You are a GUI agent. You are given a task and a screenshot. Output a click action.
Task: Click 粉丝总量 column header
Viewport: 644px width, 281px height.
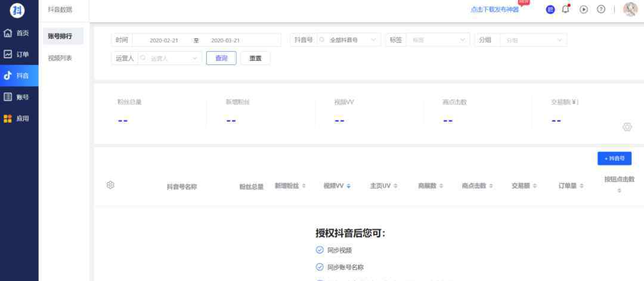(x=252, y=187)
